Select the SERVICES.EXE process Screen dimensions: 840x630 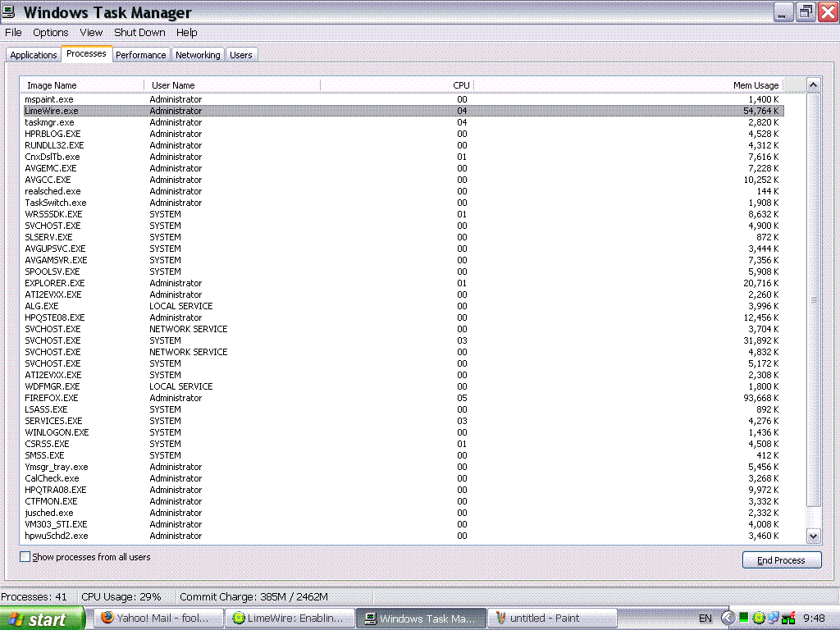tap(53, 421)
